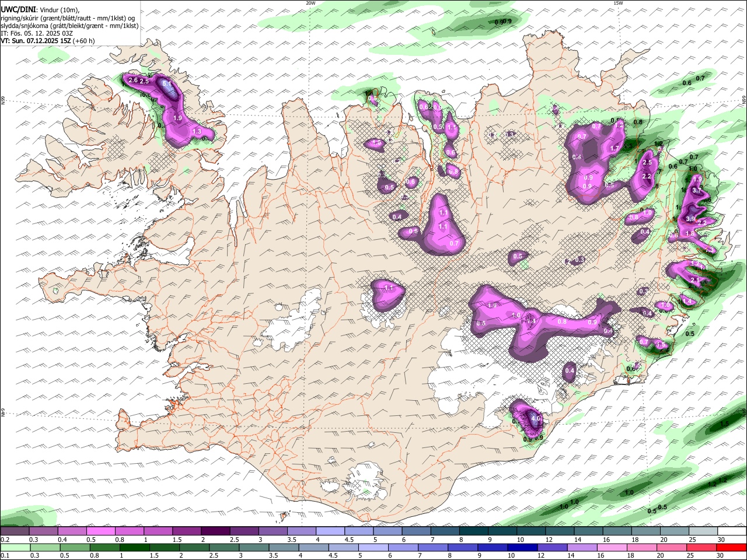This screenshot has width=747, height=560.
Task: Pick the light pink rain swatch between 16 and 18
Action: (612, 547)
